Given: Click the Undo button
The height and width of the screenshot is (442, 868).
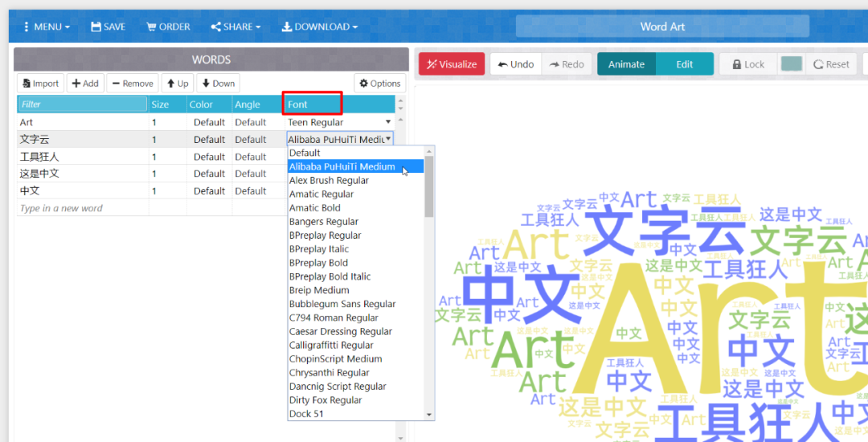Looking at the screenshot, I should 516,64.
